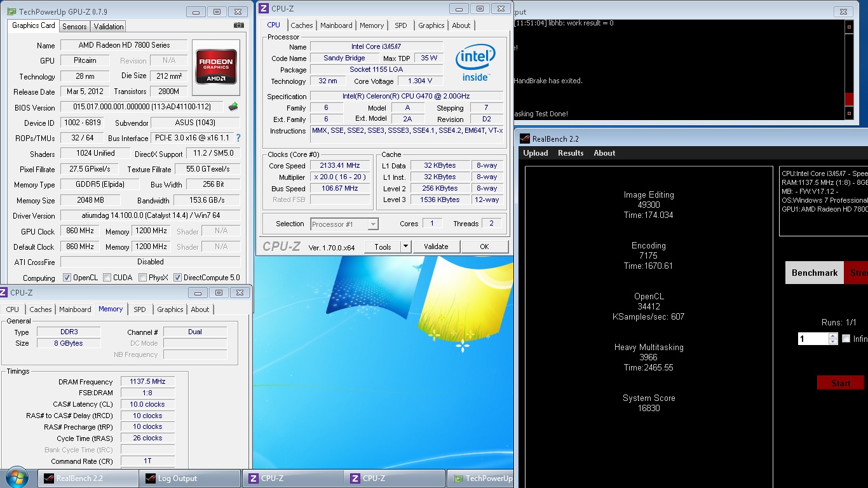
Task: Toggle the CUDA checkbox in GPU-Z
Action: pos(107,278)
